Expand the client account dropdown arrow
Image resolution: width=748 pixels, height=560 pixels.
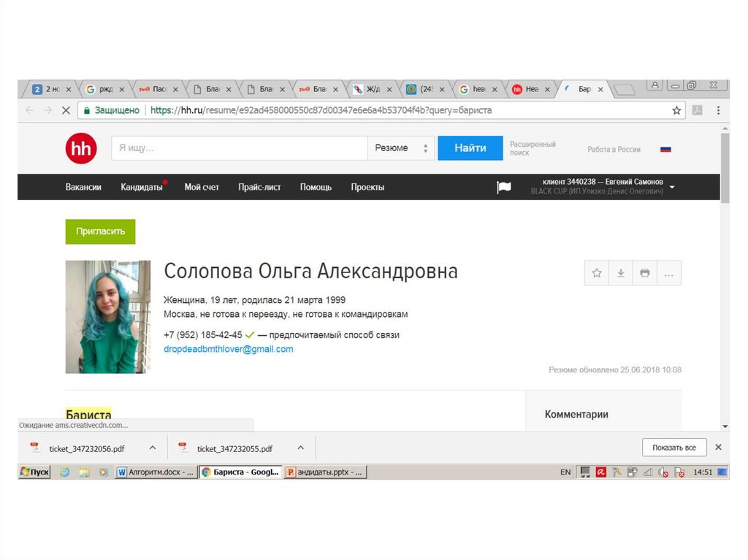(x=672, y=187)
